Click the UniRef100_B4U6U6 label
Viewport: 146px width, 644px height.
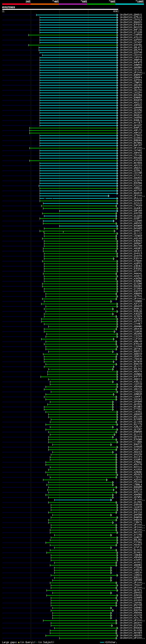tap(131, 628)
